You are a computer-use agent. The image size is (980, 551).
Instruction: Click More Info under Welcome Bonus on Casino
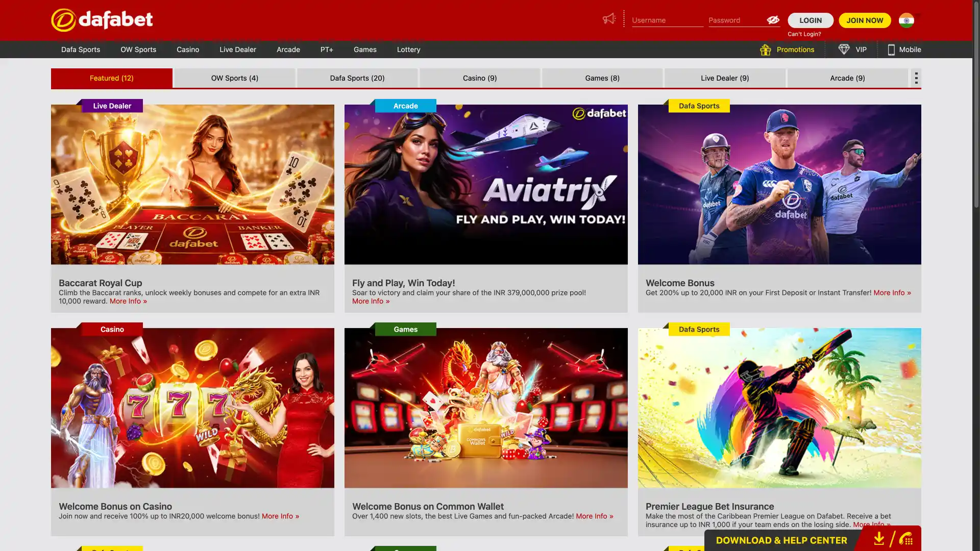(x=280, y=516)
